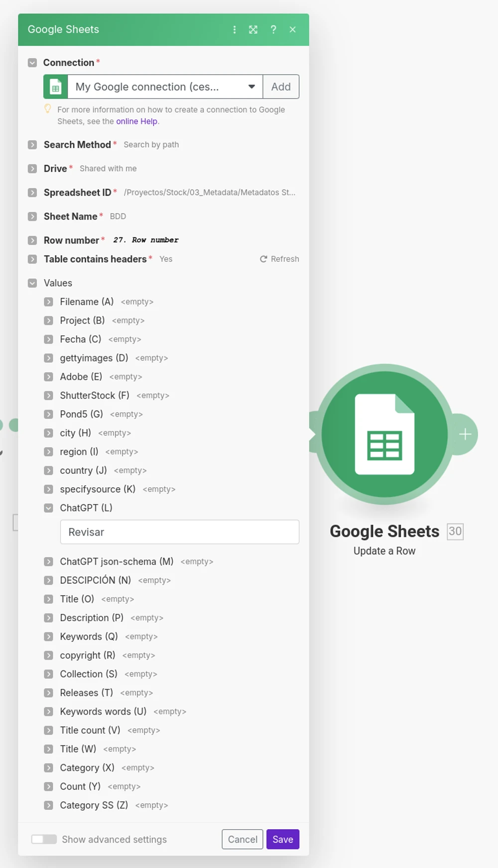Click the Add connection button
Image resolution: width=498 pixels, height=868 pixels.
(x=281, y=87)
